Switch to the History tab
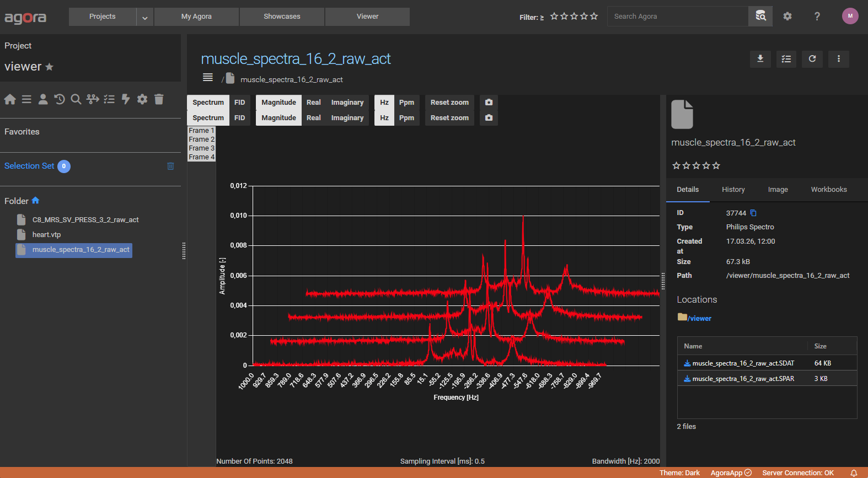 pos(733,190)
